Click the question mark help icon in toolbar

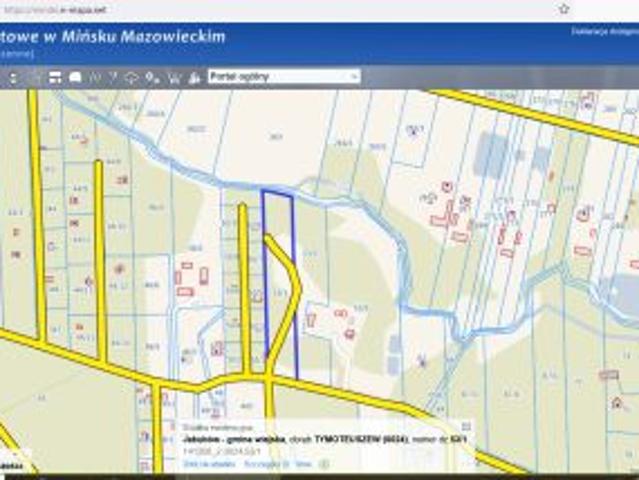click(113, 76)
